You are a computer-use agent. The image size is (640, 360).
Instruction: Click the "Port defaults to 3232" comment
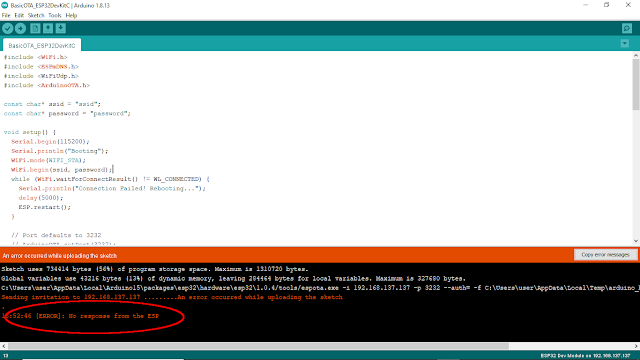[x=56, y=236]
